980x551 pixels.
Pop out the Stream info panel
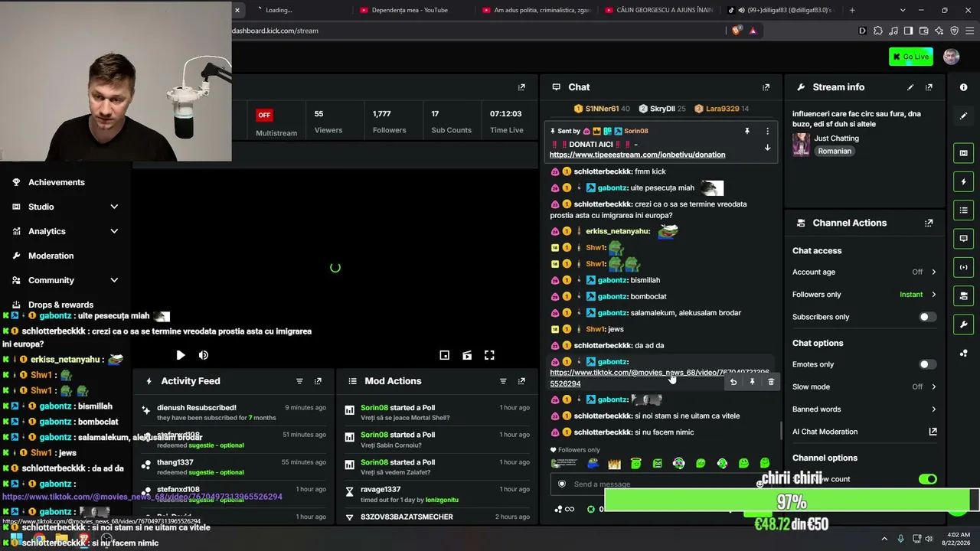coord(929,87)
